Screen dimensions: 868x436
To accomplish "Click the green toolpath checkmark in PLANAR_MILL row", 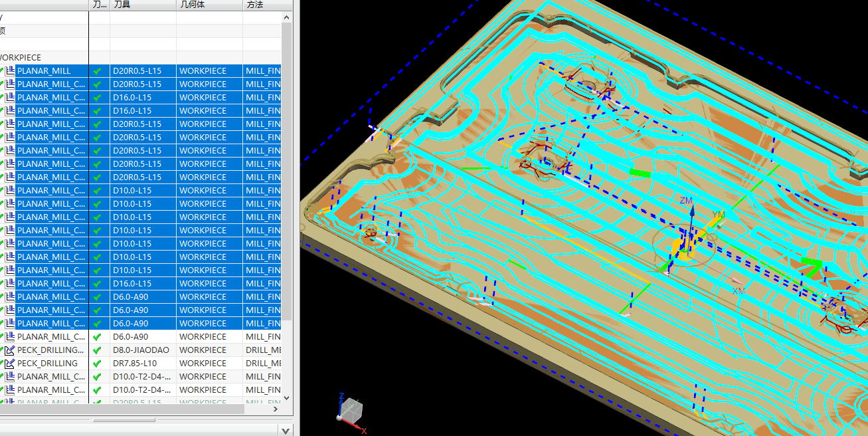I will [x=97, y=70].
